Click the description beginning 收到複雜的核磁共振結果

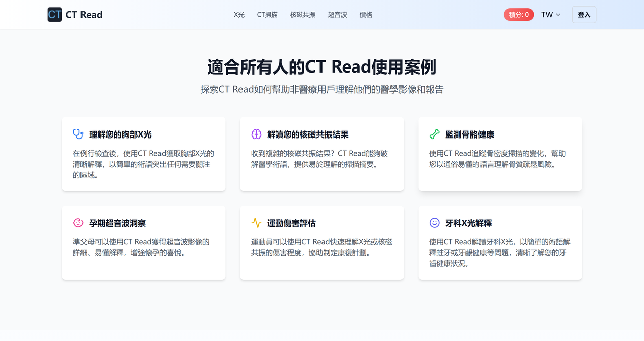(319, 159)
